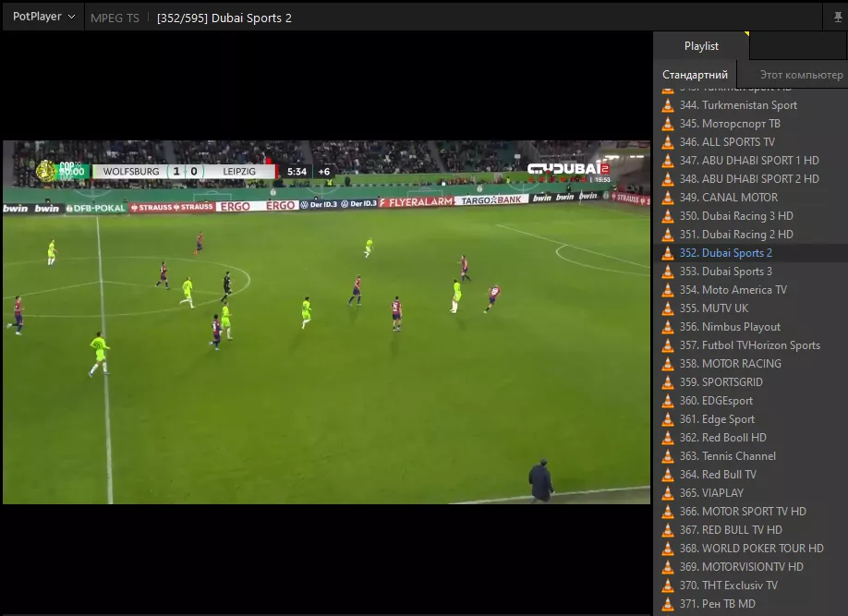Open 371. Рен ТВ MD
The height and width of the screenshot is (616, 848).
[x=751, y=604]
